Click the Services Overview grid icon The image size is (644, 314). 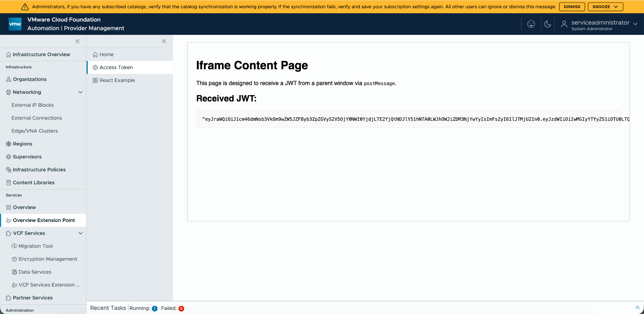(x=8, y=208)
